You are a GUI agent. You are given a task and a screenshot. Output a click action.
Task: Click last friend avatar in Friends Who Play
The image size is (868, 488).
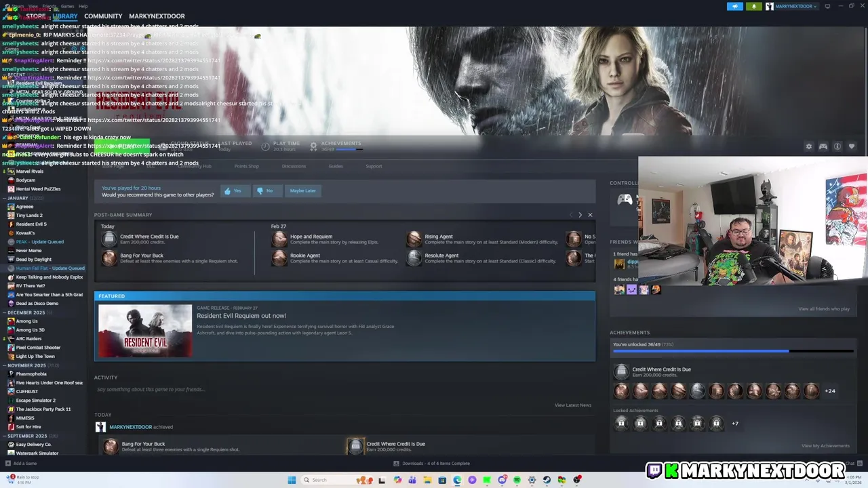[656, 290]
